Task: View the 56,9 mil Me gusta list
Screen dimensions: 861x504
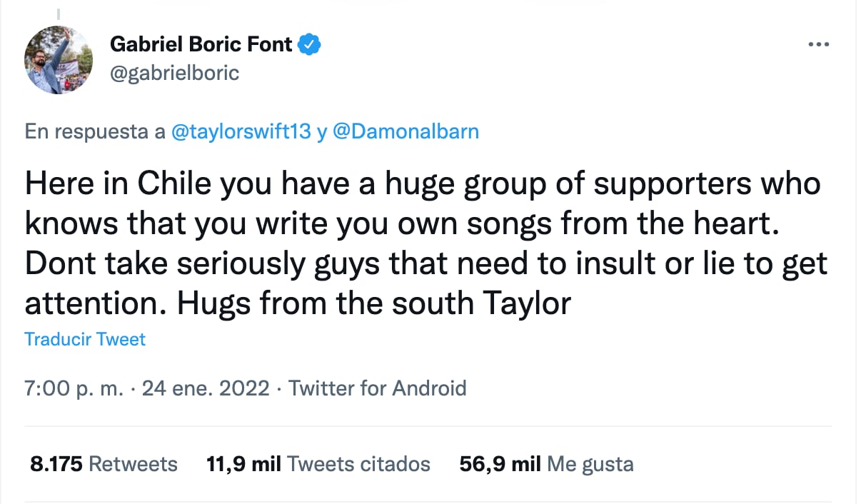Action: pos(546,464)
